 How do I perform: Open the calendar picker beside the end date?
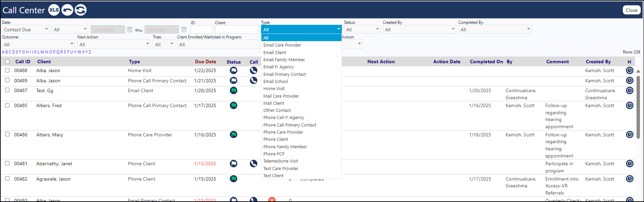(184, 30)
